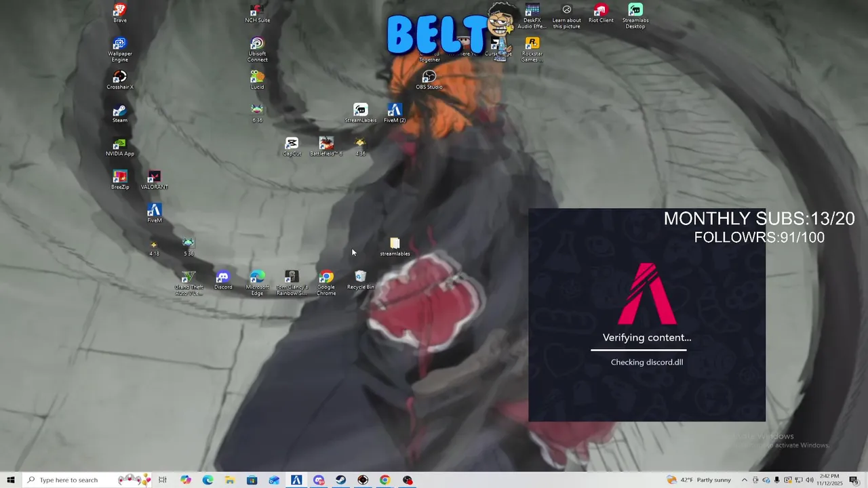Screen dimensions: 868x488
Task: Open the NVIDIA App desktop icon
Action: pos(119,146)
